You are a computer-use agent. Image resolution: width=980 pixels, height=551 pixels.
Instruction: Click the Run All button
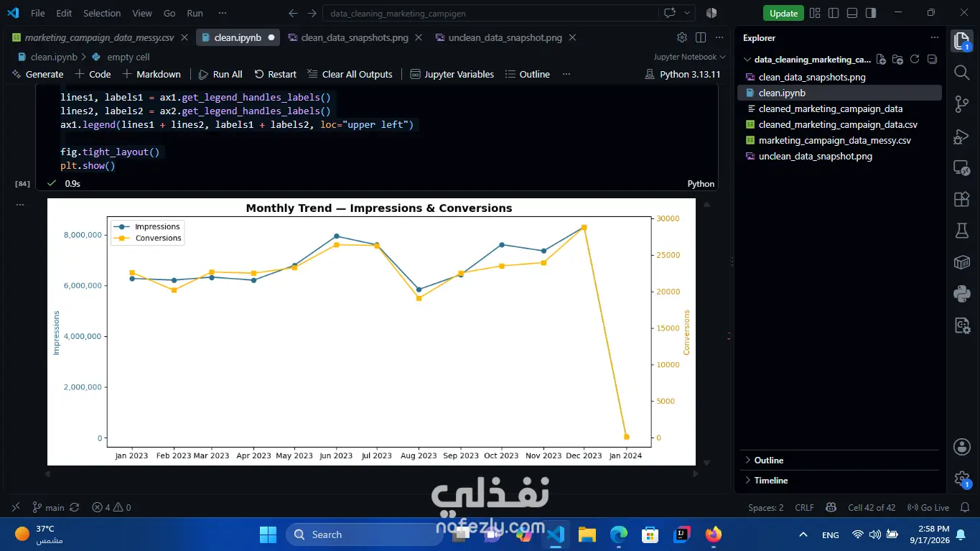pos(220,74)
